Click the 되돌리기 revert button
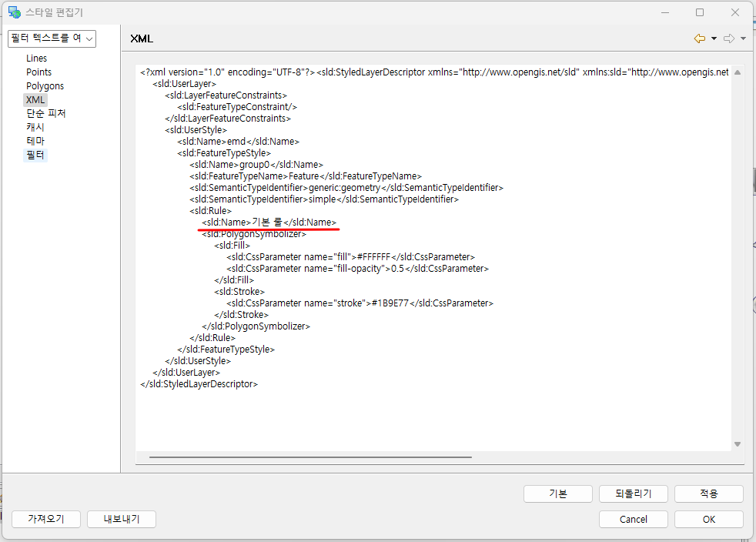The width and height of the screenshot is (756, 542). (x=634, y=493)
